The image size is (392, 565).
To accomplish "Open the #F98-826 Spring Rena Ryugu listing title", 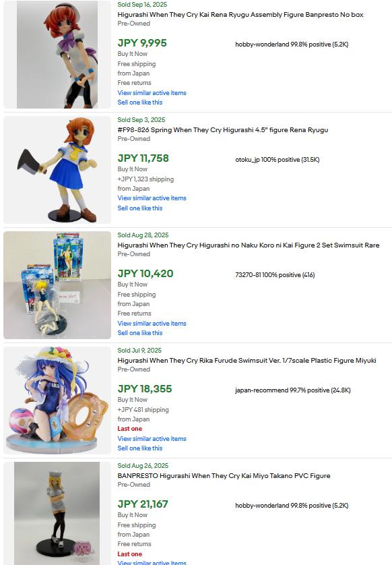I will pyautogui.click(x=222, y=130).
